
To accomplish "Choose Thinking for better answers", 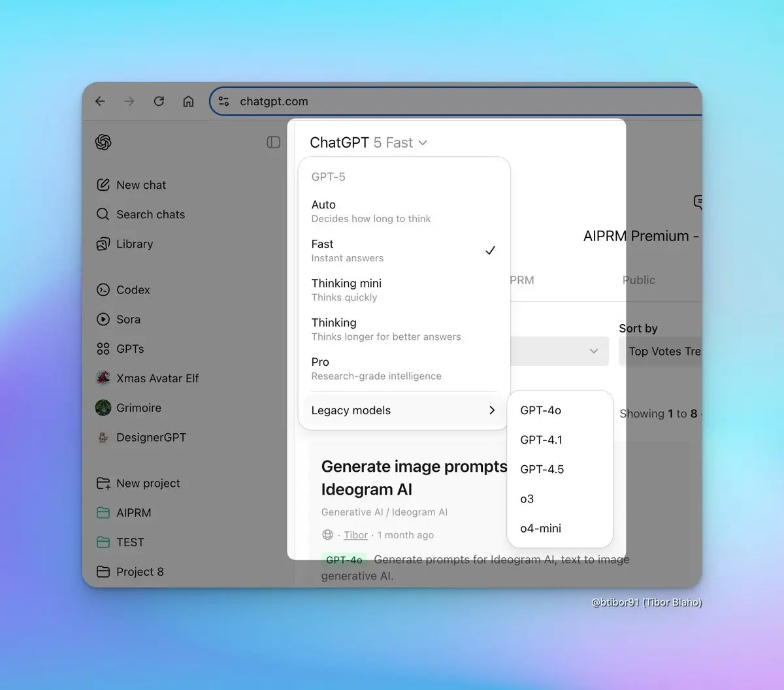I will pyautogui.click(x=404, y=329).
